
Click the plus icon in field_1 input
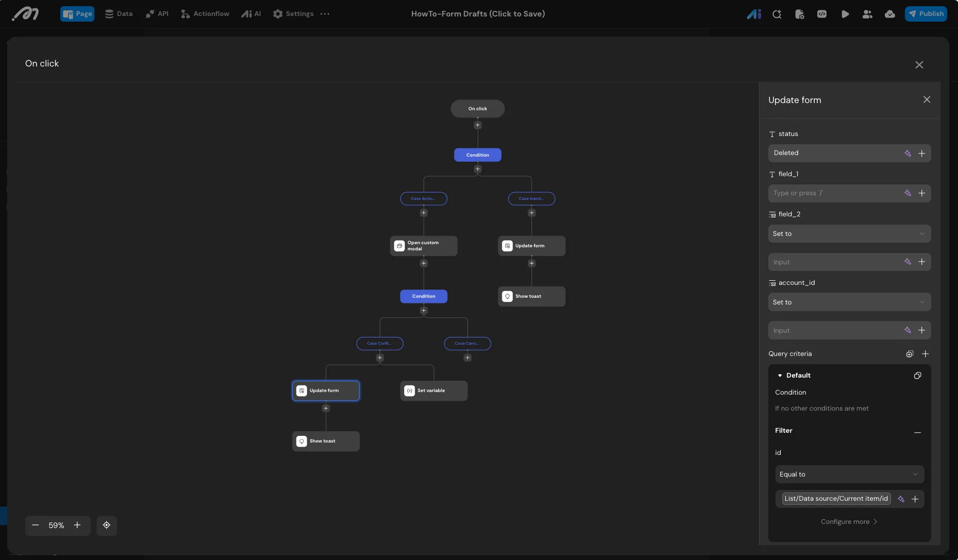pos(922,193)
